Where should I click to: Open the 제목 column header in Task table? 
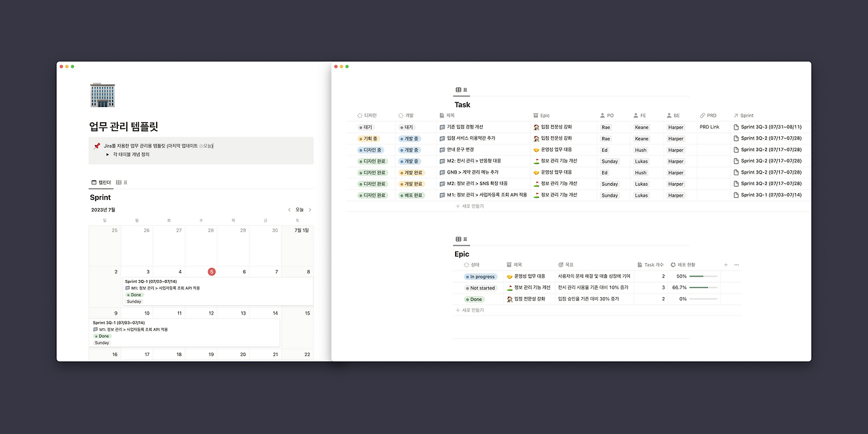click(x=446, y=116)
